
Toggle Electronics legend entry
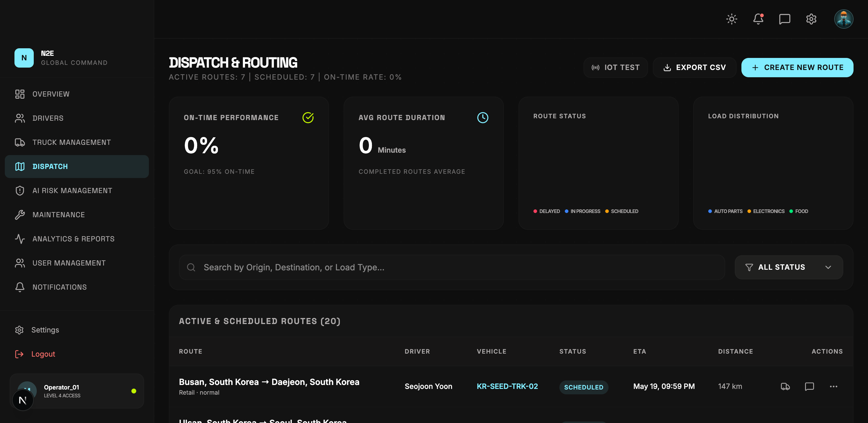tap(766, 211)
